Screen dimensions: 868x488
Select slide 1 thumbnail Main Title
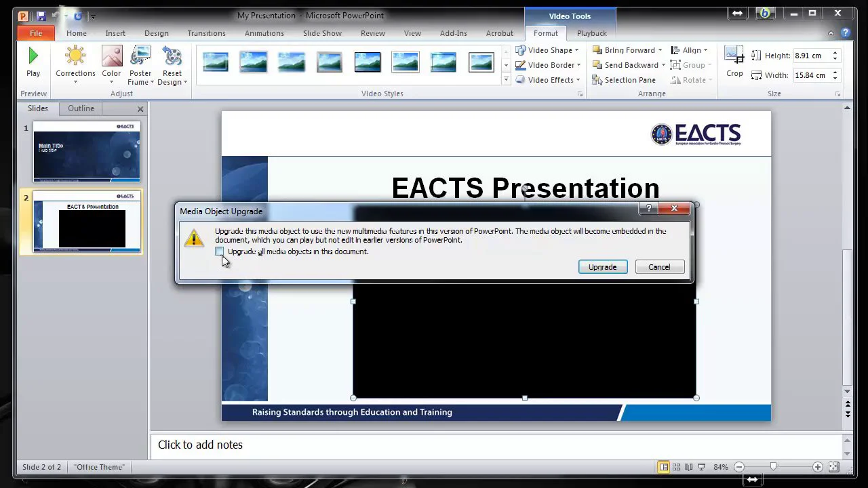point(87,151)
